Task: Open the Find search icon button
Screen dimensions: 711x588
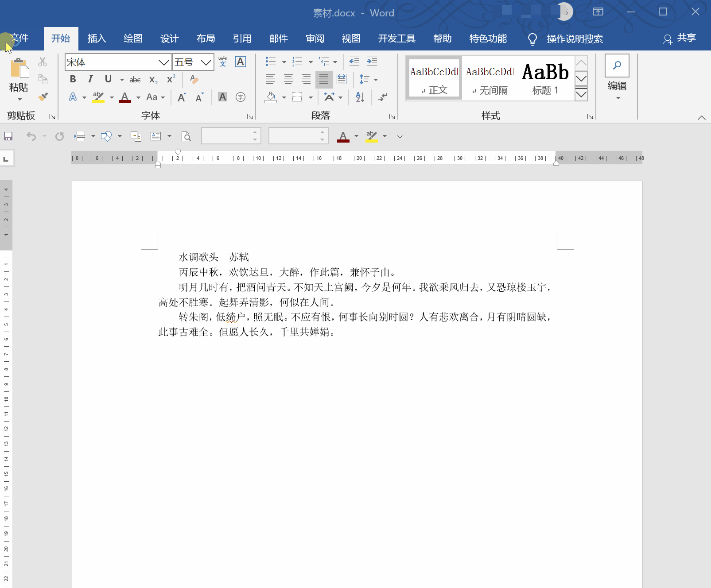Action: (x=617, y=66)
